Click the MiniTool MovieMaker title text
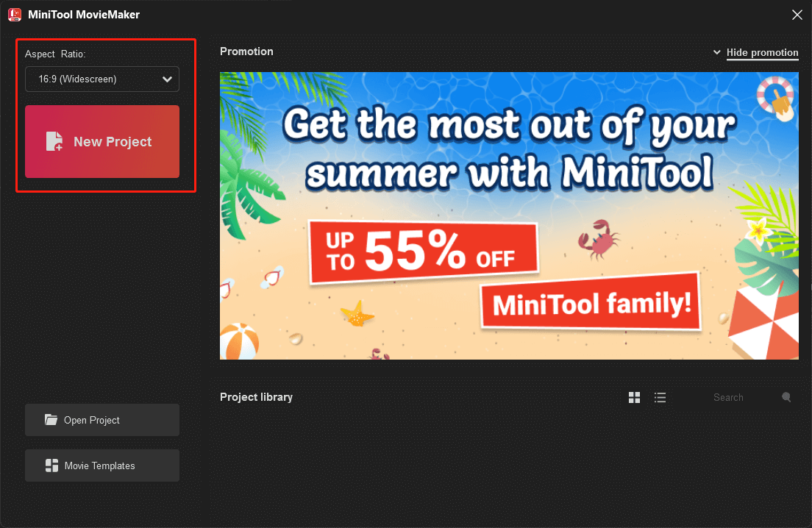 (84, 15)
